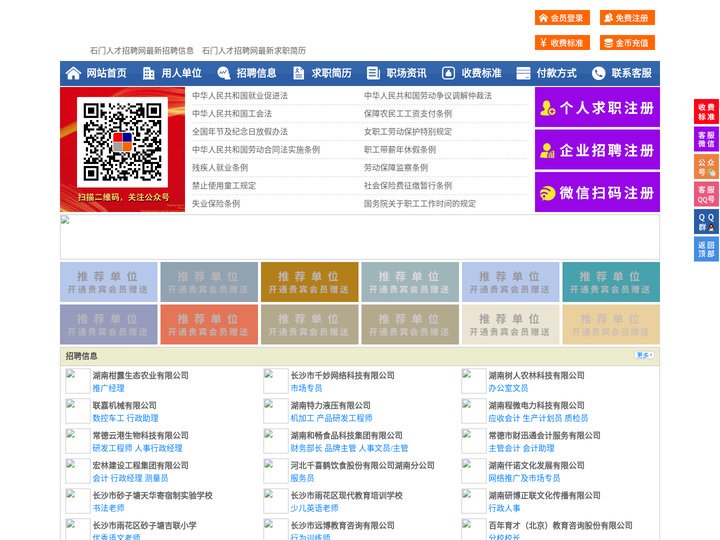Image resolution: width=720 pixels, height=540 pixels.
Task: Click 湖南和畅食品科技集团有限公司
Action: (x=346, y=435)
